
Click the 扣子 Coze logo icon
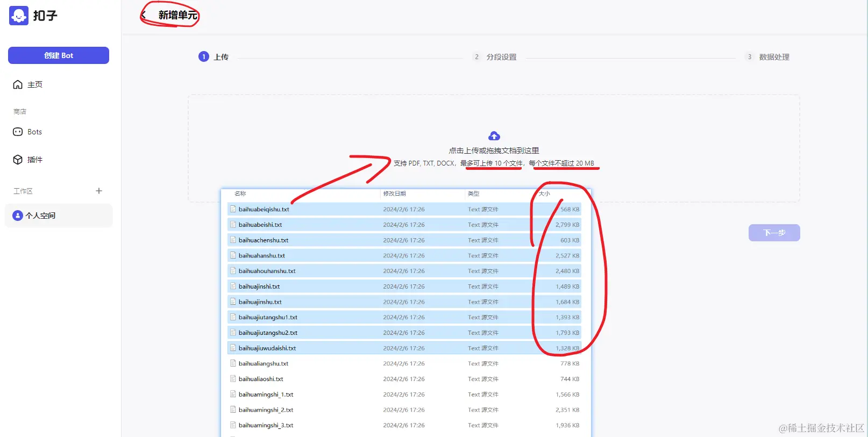click(18, 16)
